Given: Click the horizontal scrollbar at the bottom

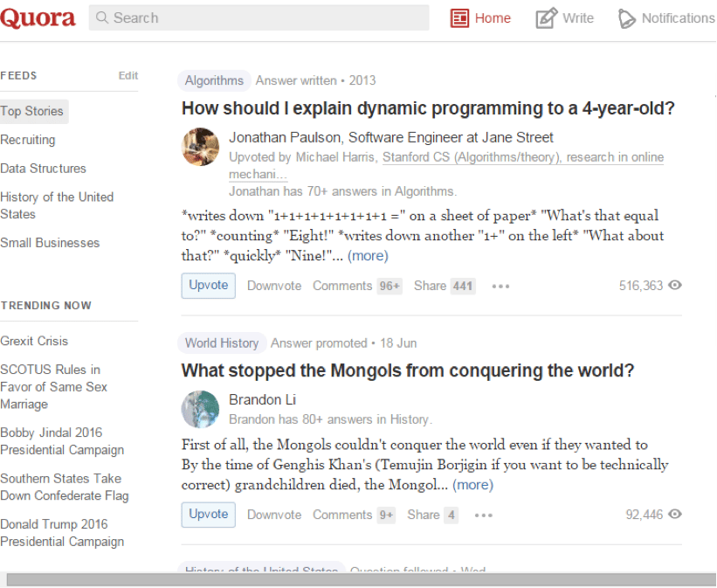Looking at the screenshot, I should 362,580.
